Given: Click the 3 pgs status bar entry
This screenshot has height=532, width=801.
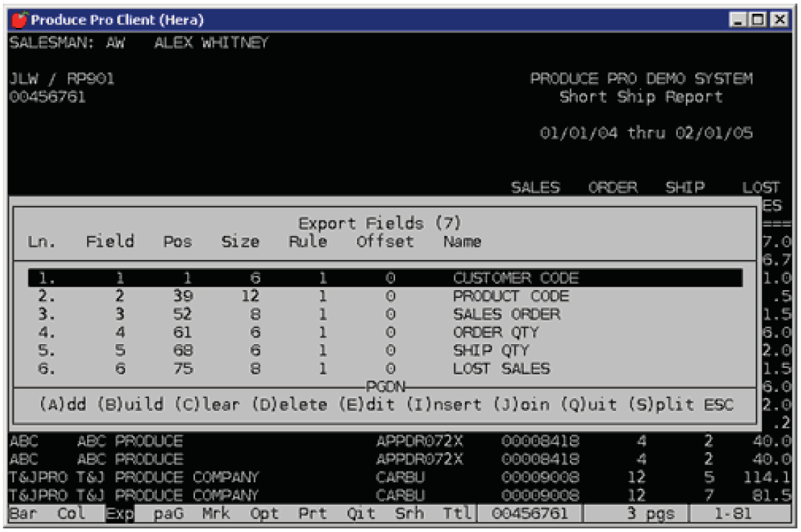Looking at the screenshot, I should 651,513.
